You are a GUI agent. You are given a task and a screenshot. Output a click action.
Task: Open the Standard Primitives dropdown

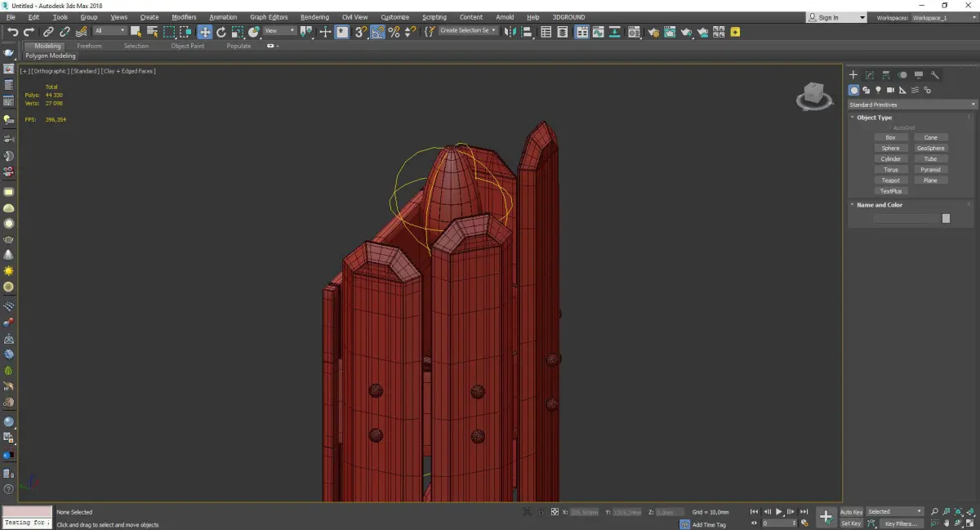tap(912, 105)
